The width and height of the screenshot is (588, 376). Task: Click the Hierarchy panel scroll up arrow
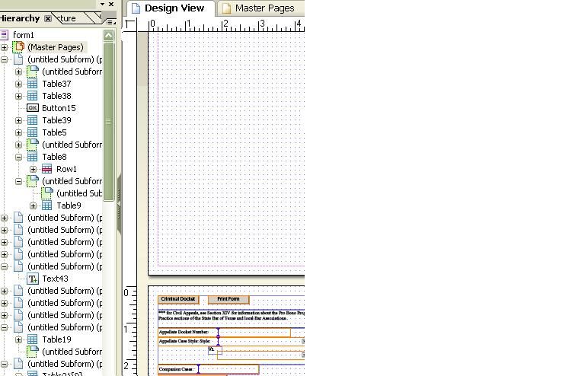108,35
